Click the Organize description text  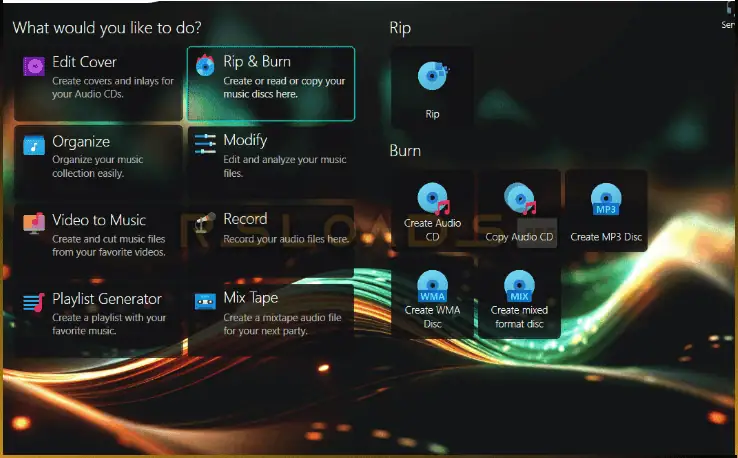[x=97, y=167]
